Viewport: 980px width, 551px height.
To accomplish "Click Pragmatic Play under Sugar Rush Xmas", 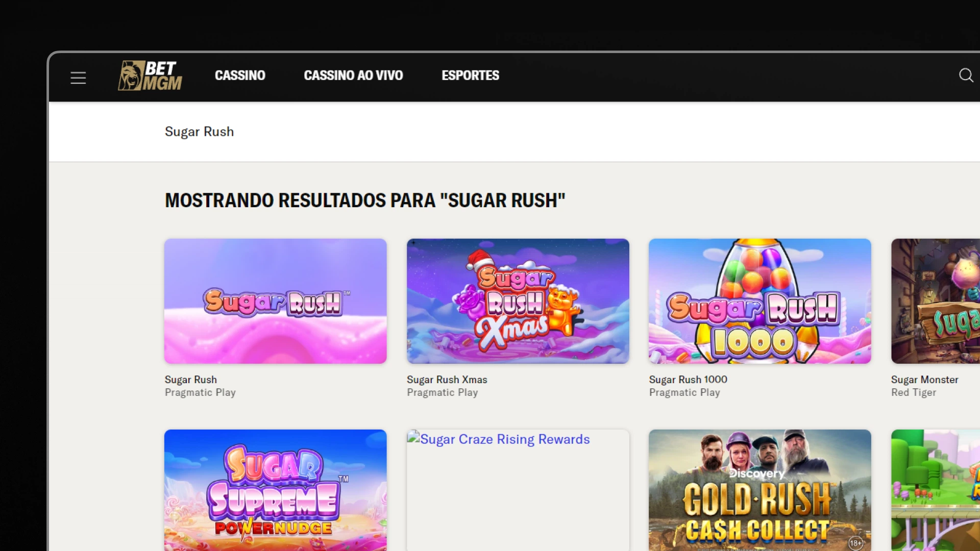I will coord(442,392).
